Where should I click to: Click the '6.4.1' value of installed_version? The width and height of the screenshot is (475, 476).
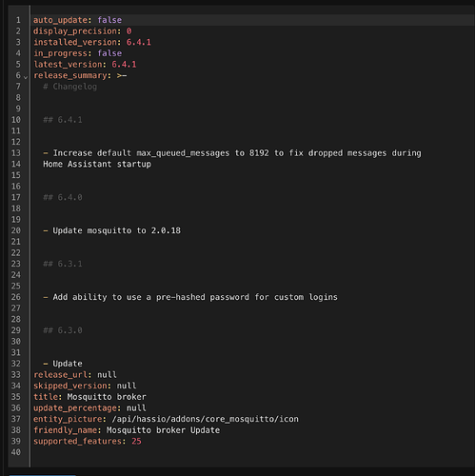pos(139,42)
